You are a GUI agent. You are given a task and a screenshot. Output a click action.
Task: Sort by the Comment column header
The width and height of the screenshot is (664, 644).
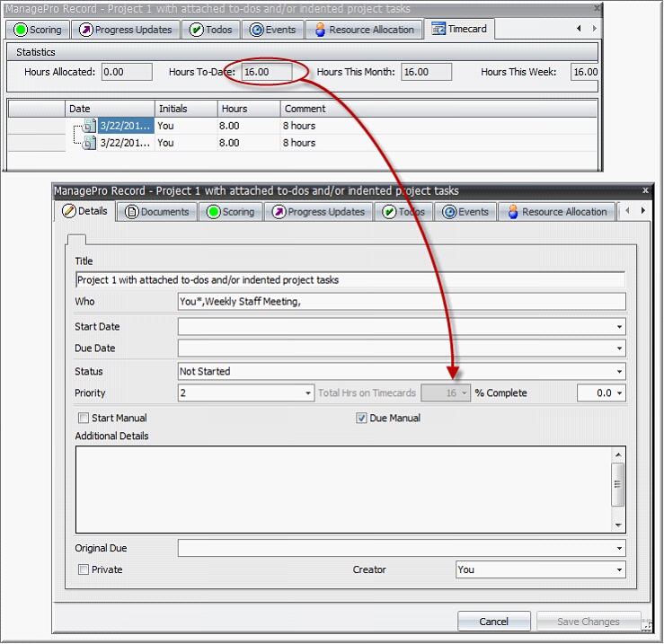click(x=438, y=109)
